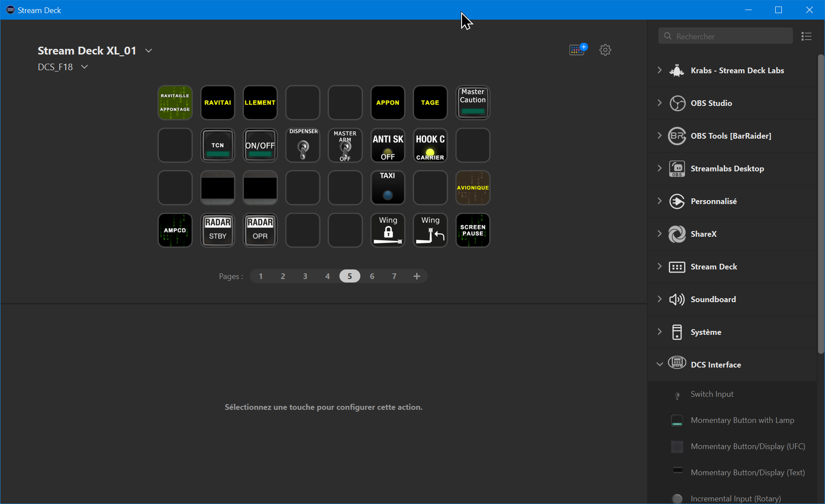Image resolution: width=825 pixels, height=504 pixels.
Task: Open the Stream Deck store icon
Action: coord(578,49)
